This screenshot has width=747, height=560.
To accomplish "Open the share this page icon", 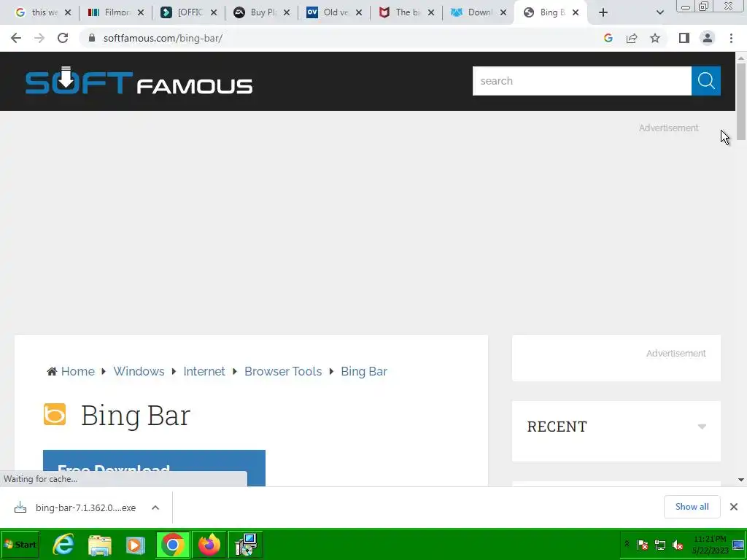I will pyautogui.click(x=632, y=38).
